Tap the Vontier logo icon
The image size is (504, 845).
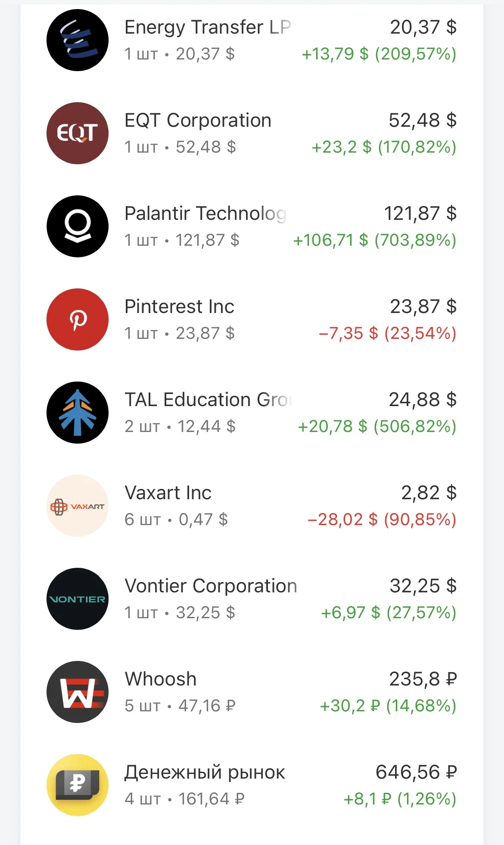point(78,599)
